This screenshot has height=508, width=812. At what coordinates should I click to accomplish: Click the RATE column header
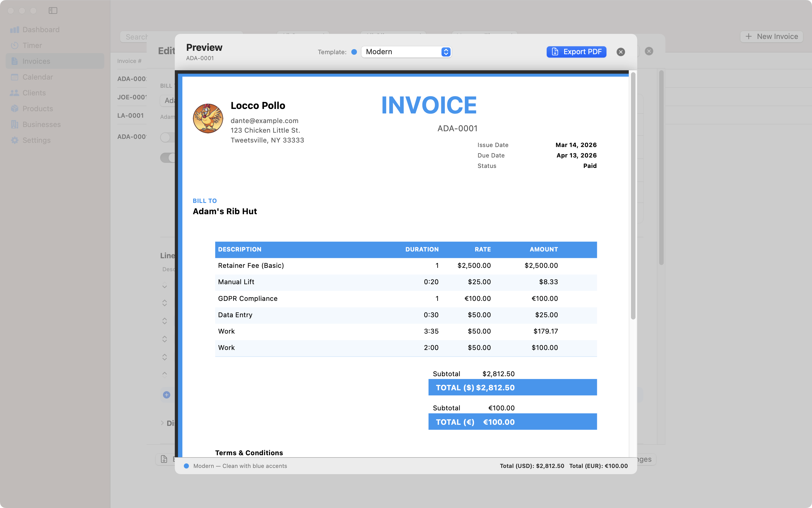[482, 249]
